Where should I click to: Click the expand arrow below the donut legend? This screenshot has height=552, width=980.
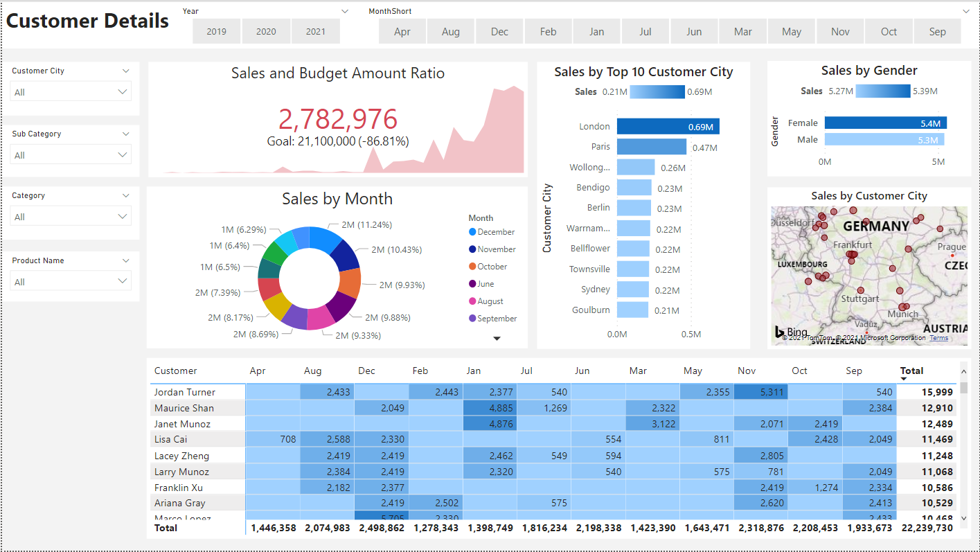[496, 338]
